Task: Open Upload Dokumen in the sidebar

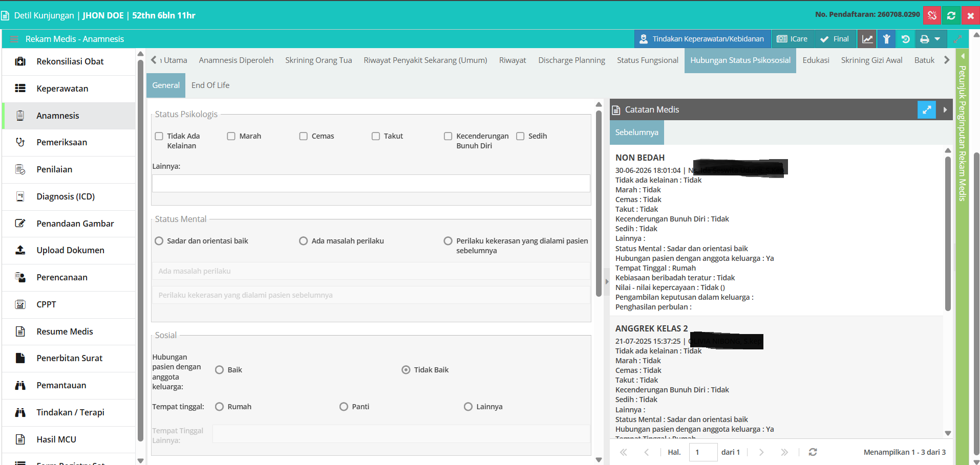Action: (69, 250)
